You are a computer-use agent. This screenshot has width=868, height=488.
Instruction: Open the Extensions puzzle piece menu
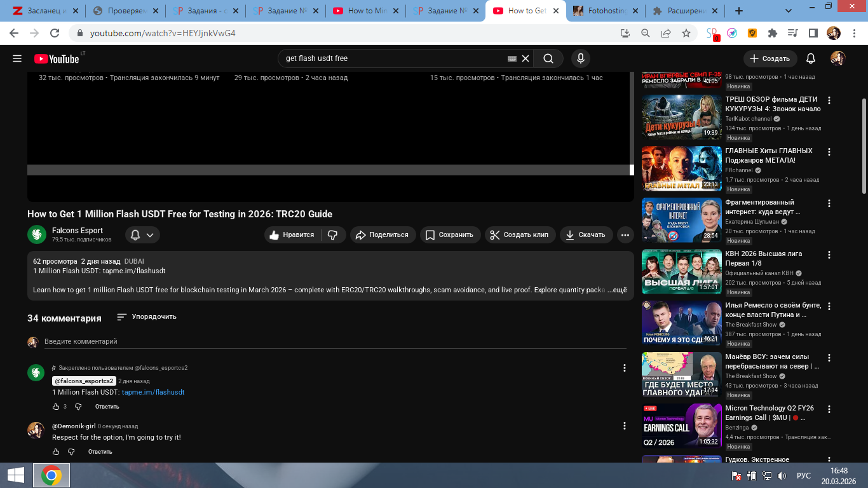[773, 33]
